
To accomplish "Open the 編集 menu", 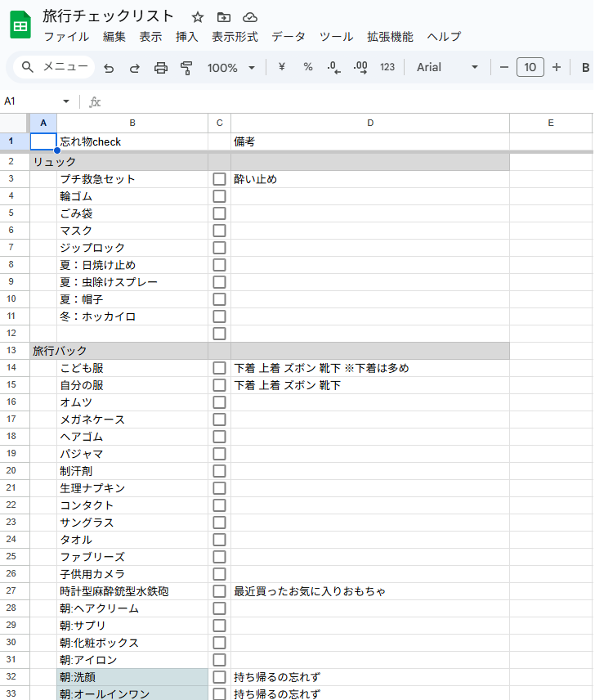I will tap(114, 37).
